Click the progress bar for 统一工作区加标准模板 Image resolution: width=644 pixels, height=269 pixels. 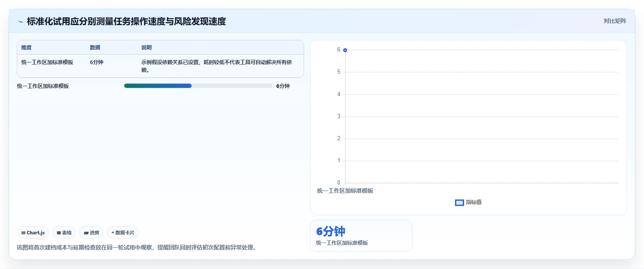198,86
